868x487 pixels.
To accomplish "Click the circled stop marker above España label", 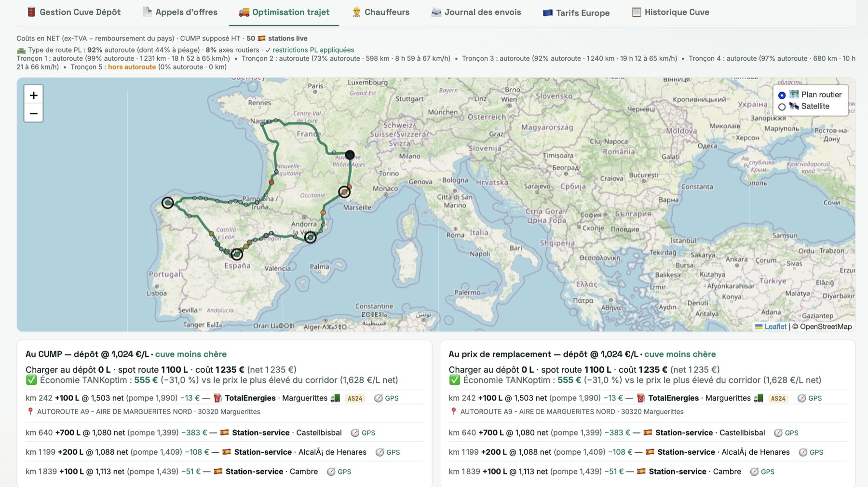I will coord(236,254).
